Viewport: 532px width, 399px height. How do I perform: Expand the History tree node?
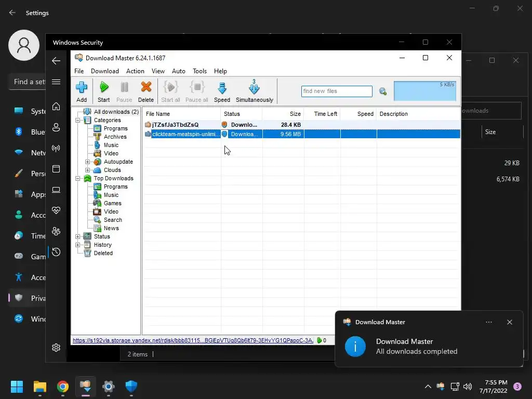click(x=78, y=245)
